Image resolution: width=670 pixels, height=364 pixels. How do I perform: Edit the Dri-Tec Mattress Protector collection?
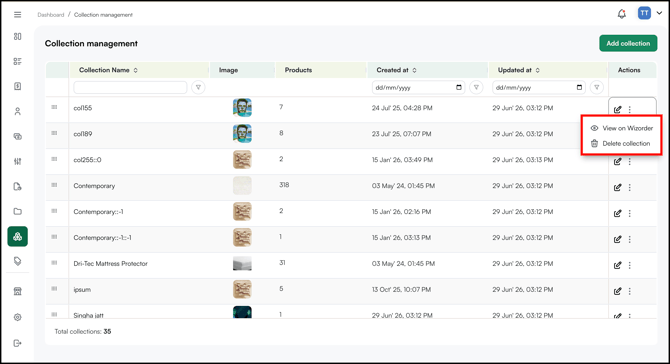point(617,265)
